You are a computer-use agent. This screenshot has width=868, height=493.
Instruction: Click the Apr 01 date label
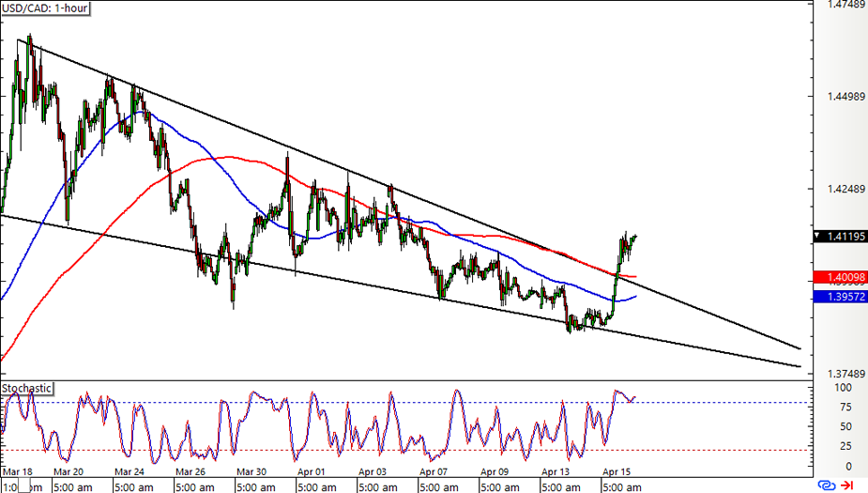312,472
